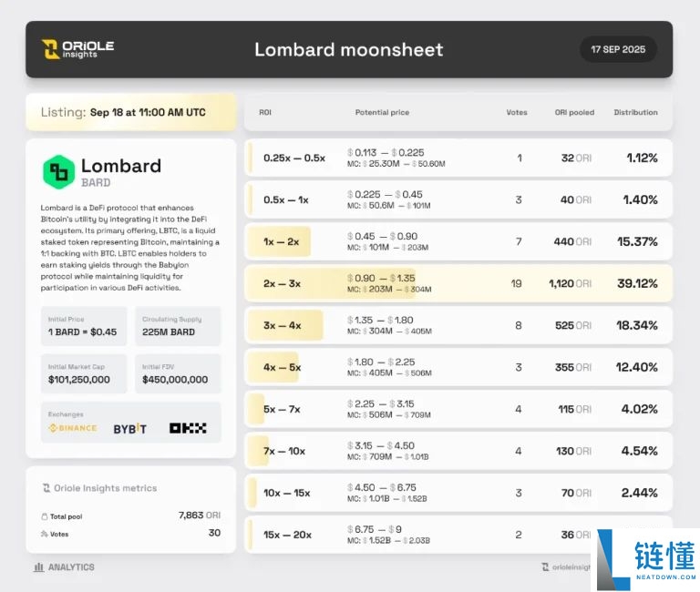Select the 15x — 20x ROI label
The width and height of the screenshot is (700, 592).
[x=287, y=535]
